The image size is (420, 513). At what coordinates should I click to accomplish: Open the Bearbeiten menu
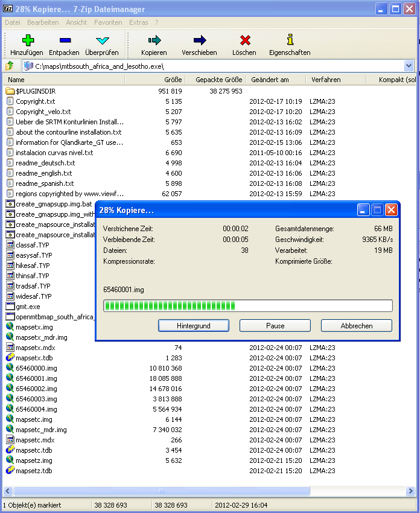pyautogui.click(x=43, y=22)
